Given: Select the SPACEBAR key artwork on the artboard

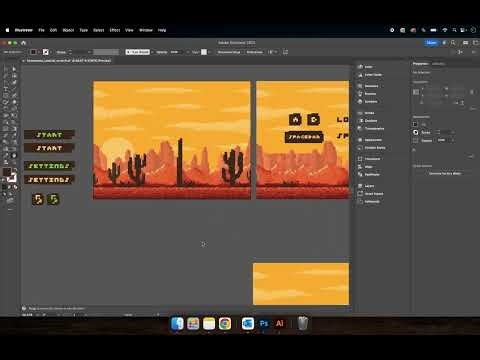Looking at the screenshot, I should [304, 137].
